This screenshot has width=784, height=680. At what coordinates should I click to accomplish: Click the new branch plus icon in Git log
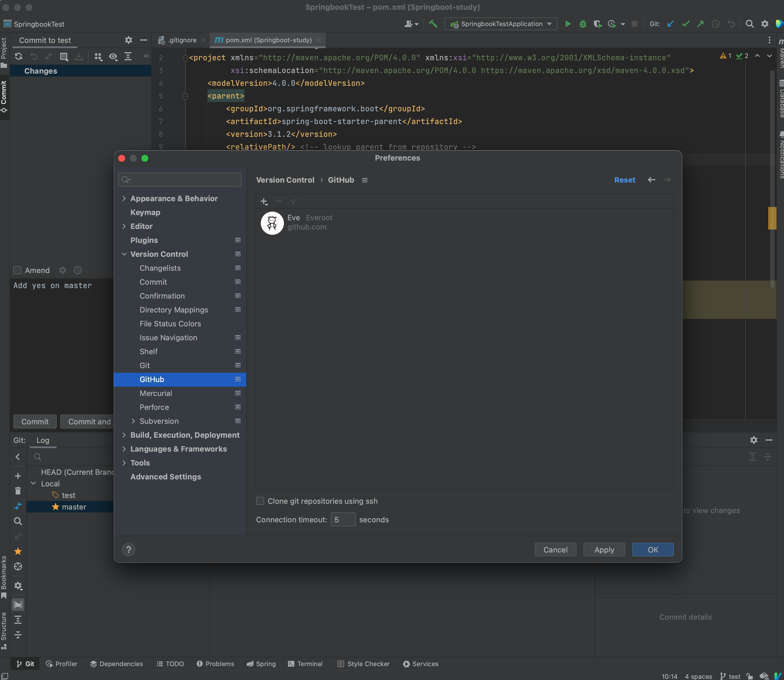pyautogui.click(x=17, y=476)
